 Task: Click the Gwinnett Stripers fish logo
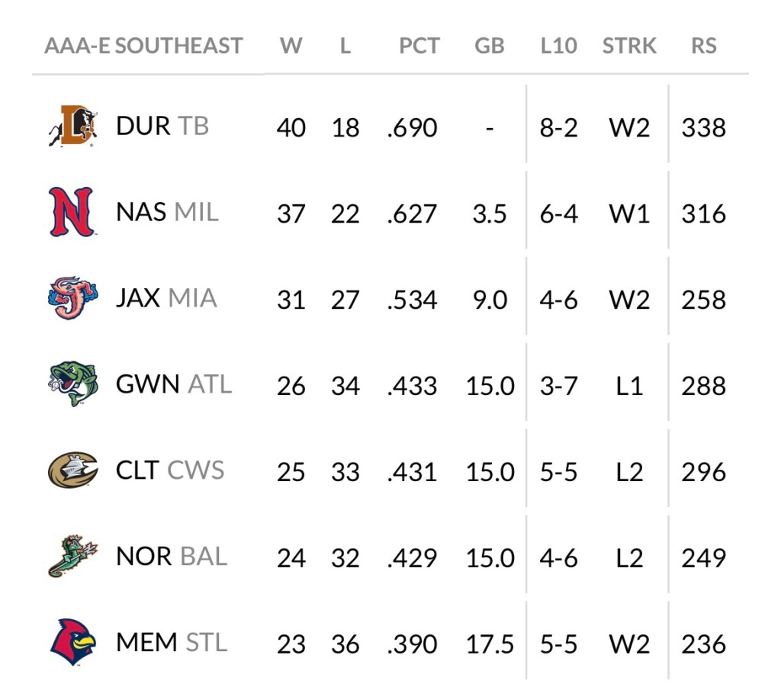(70, 384)
